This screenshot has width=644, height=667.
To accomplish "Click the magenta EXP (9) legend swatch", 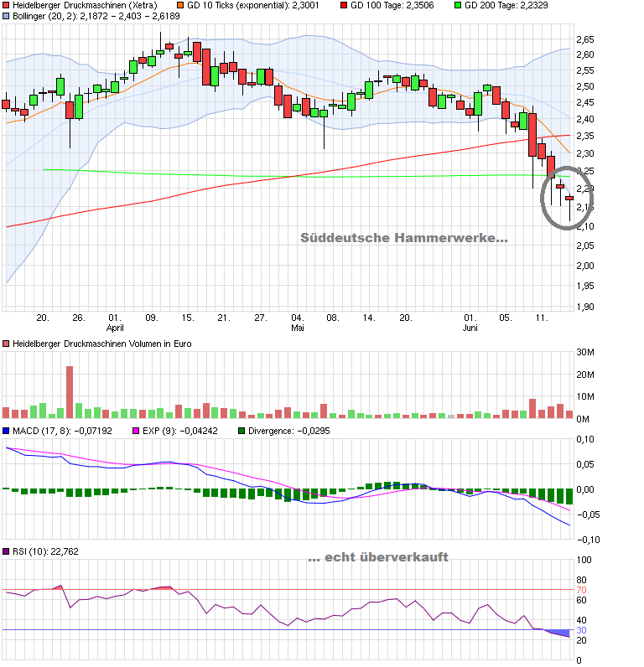I will (x=136, y=431).
